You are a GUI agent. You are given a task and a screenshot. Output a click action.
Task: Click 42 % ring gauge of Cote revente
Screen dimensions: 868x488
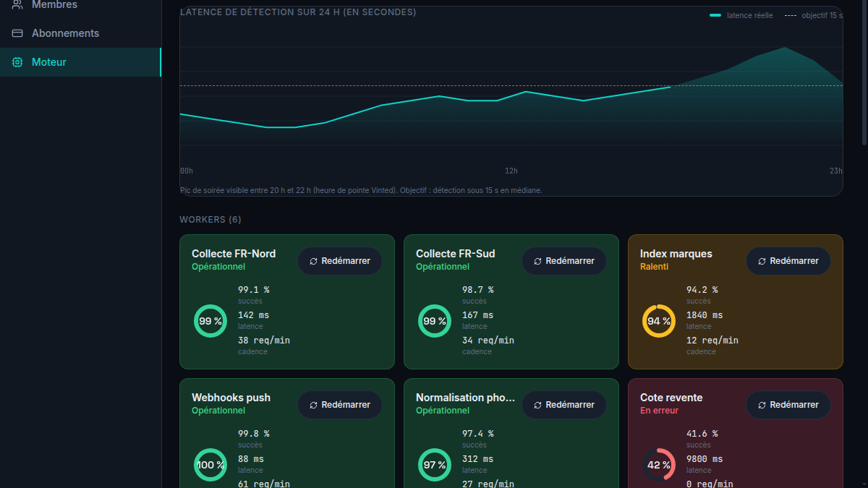[x=659, y=465]
